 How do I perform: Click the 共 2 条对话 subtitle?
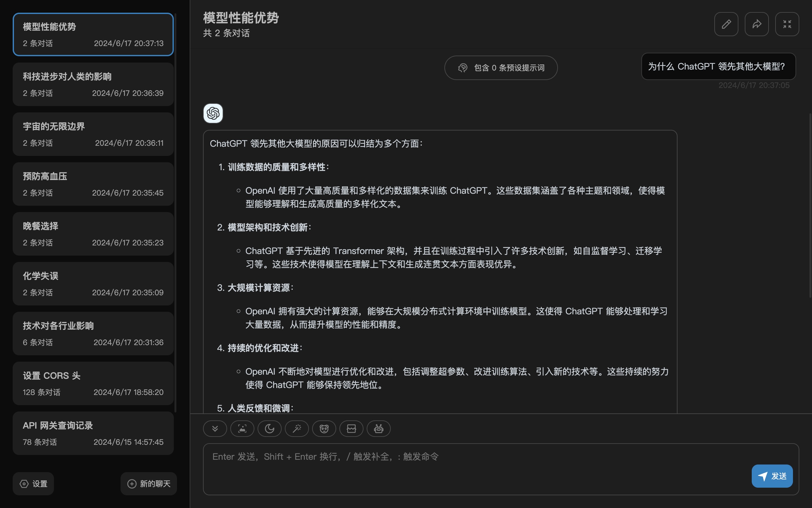(x=226, y=33)
